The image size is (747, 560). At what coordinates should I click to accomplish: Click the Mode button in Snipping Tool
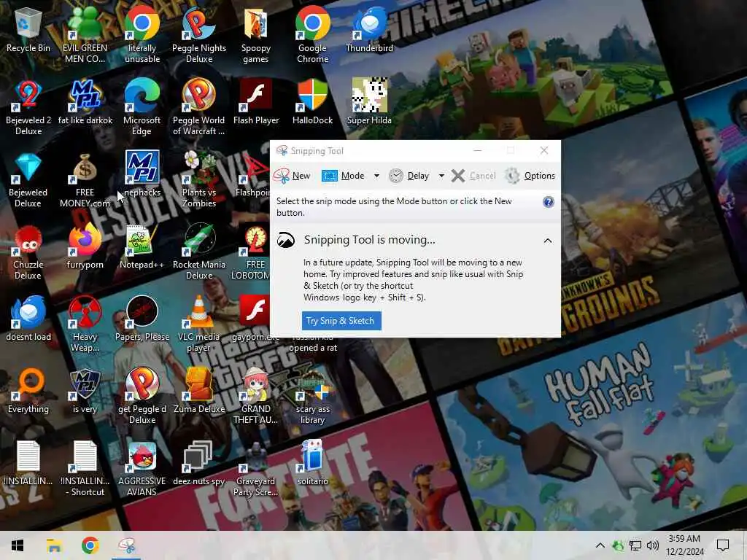coord(343,176)
